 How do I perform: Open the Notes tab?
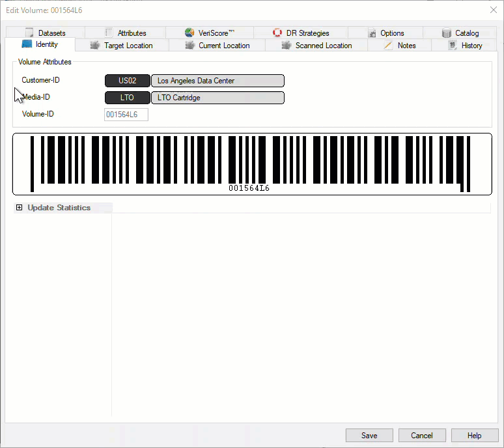pos(400,46)
